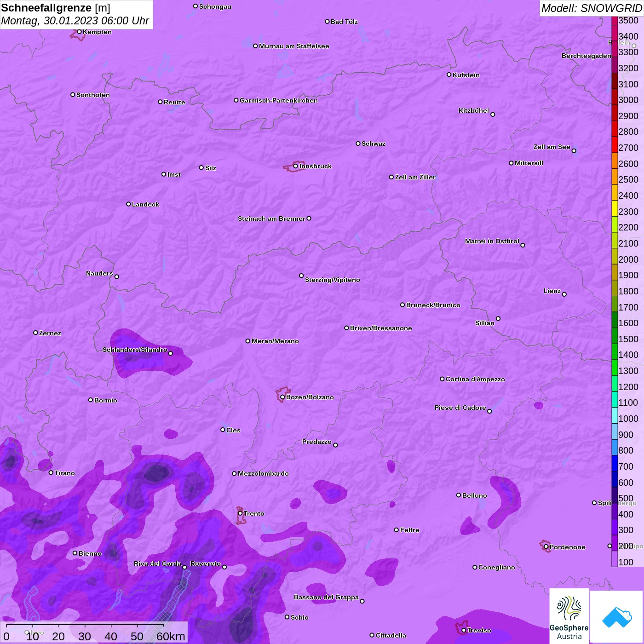Click the Predazzo location dot

click(335, 445)
